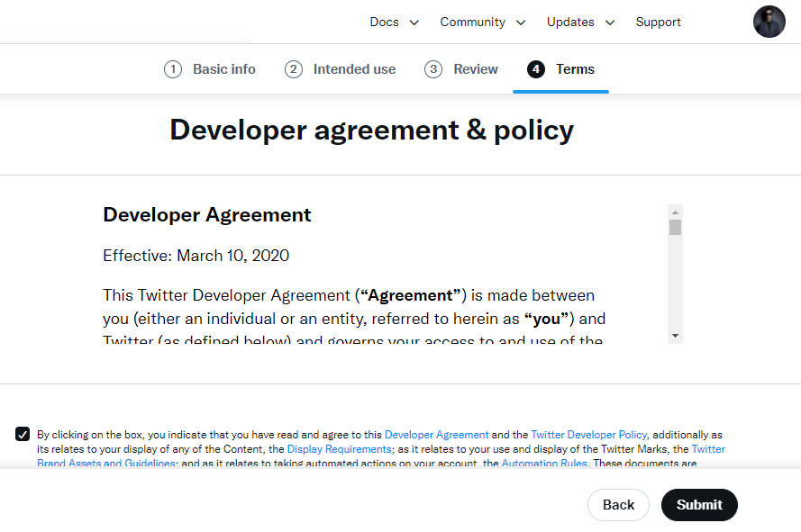Open the Community menu

click(x=472, y=22)
